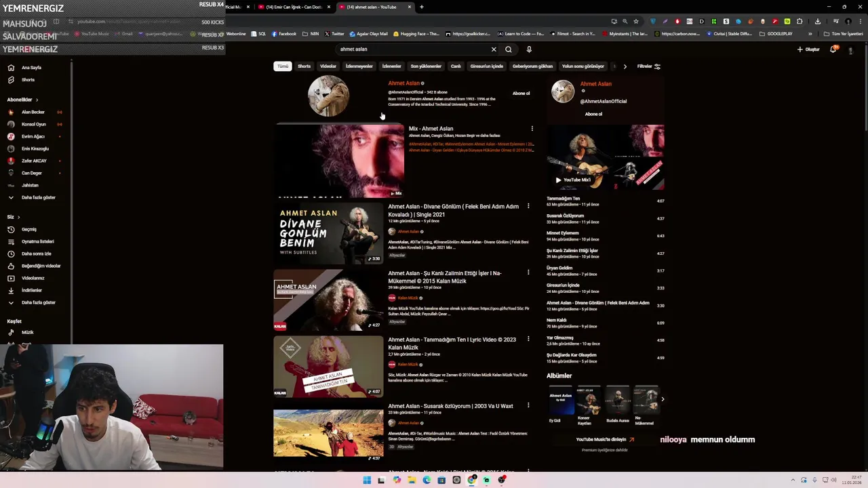868x488 pixels.
Task: Open options menu for Susarak özlüyorum video
Action: click(x=528, y=405)
